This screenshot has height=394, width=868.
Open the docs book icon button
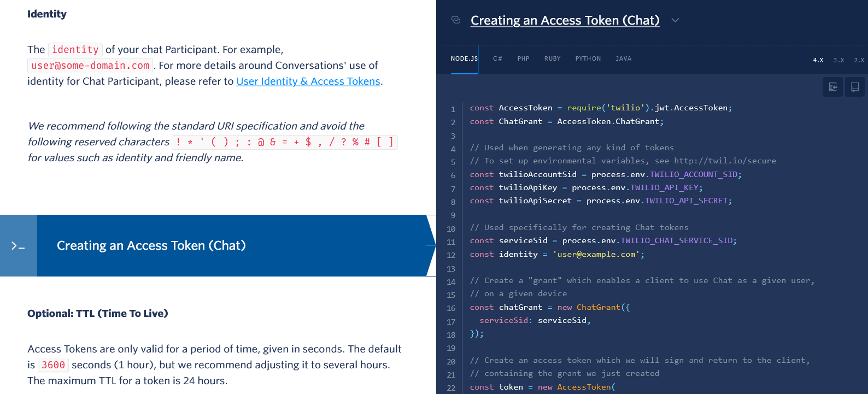(854, 87)
